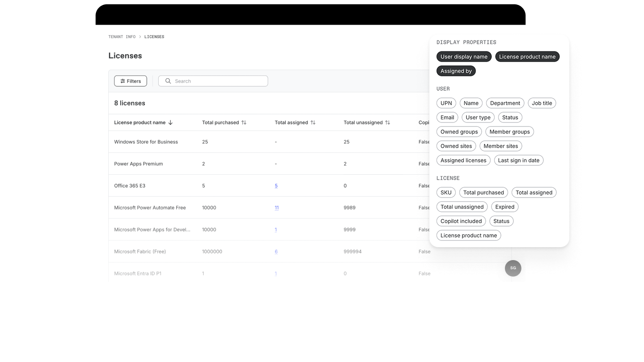Enable the Last sign in date chip
Image resolution: width=644 pixels, height=362 pixels.
pyautogui.click(x=519, y=160)
